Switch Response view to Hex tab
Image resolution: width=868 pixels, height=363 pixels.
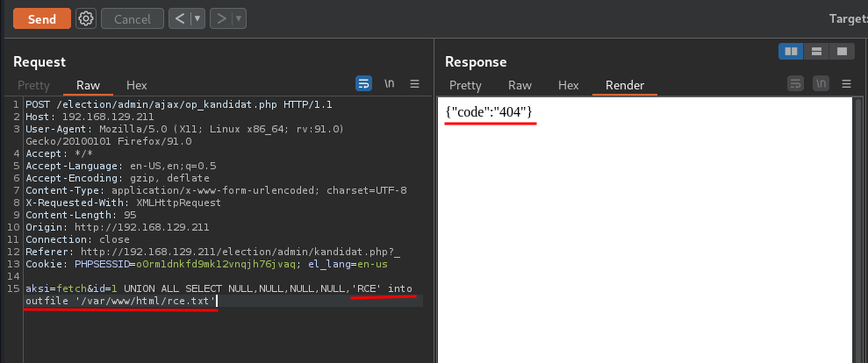569,85
